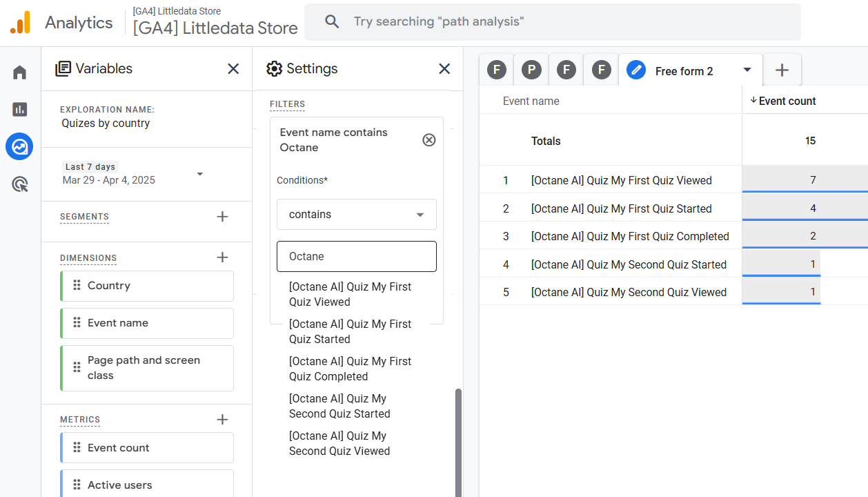Click the search magnifier icon
The width and height of the screenshot is (868, 497).
click(332, 21)
